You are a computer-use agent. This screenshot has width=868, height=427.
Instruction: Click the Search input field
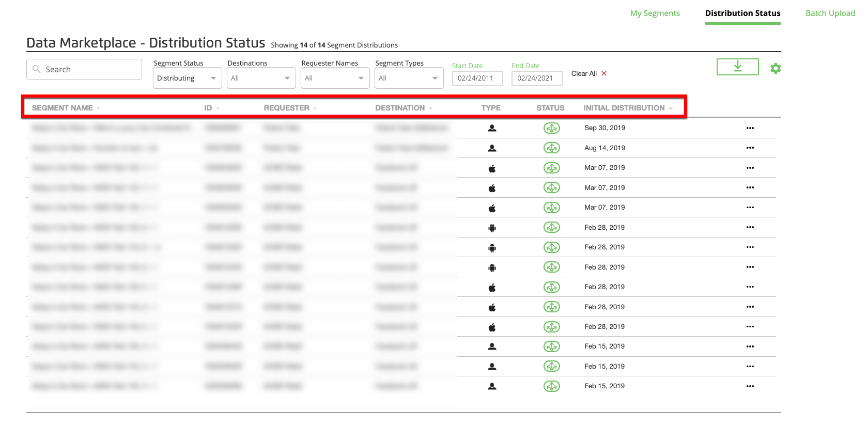click(x=84, y=69)
